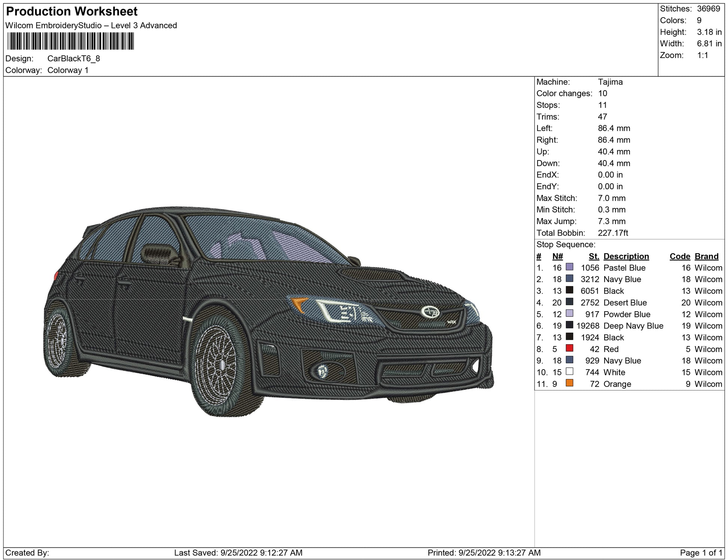Viewport: 728px width, 560px height.
Task: Click the barcode under the studio title
Action: [x=70, y=41]
